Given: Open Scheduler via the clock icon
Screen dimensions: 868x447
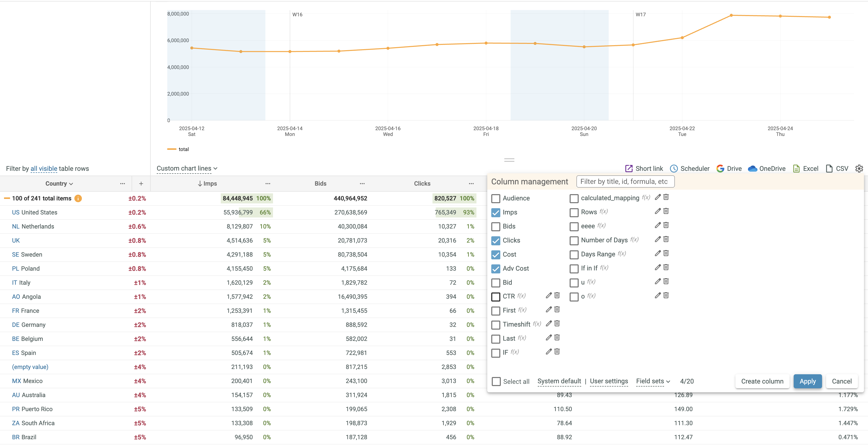Looking at the screenshot, I should [674, 169].
